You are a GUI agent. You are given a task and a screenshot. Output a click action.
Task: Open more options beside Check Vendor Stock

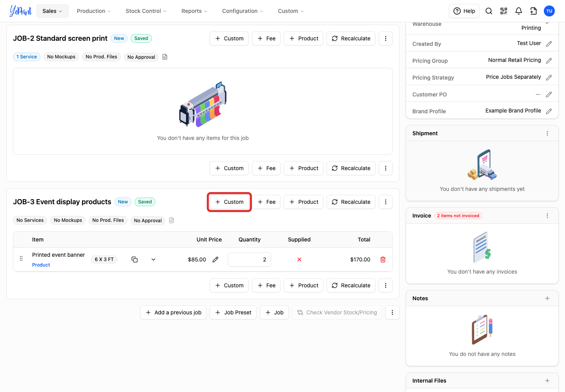tap(392, 312)
